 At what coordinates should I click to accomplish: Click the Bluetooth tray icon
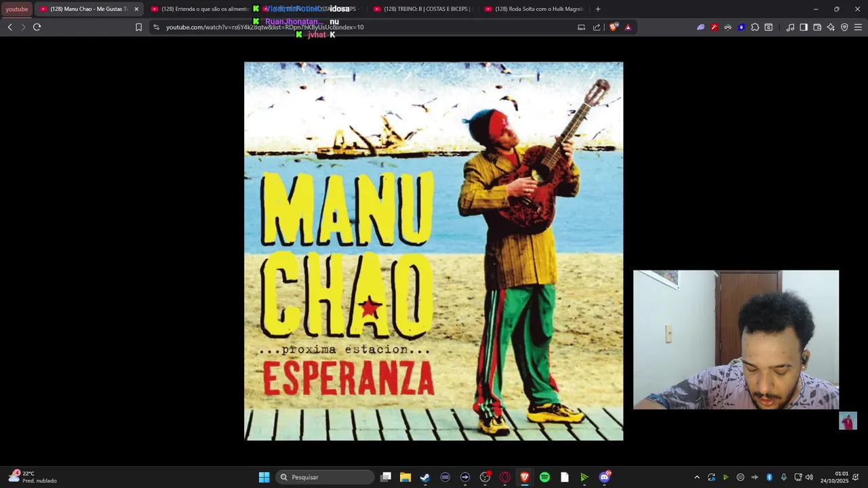pyautogui.click(x=770, y=477)
